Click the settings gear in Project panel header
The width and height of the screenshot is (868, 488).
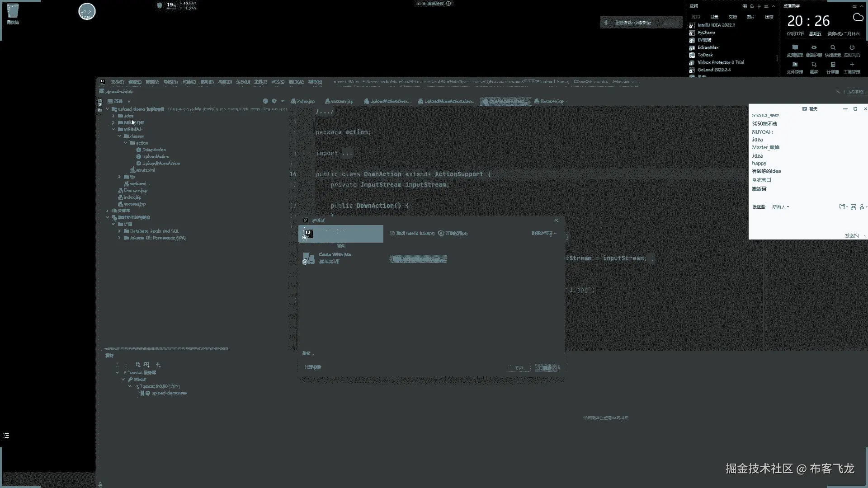(274, 101)
